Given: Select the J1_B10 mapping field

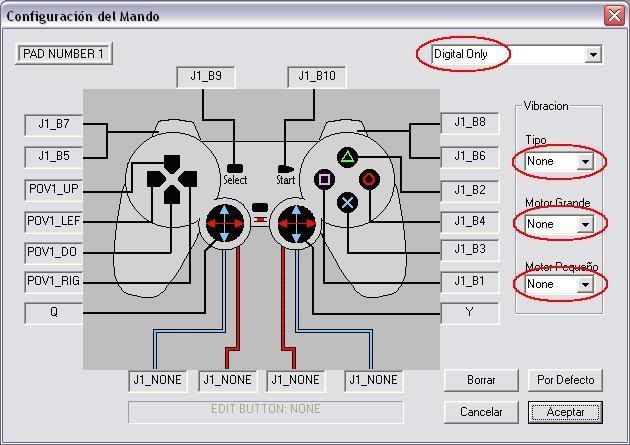Looking at the screenshot, I should click(x=317, y=76).
